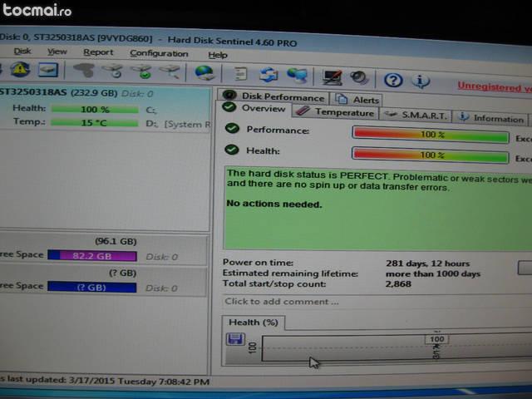Click the yellow warning alert toolbar icon
Image resolution: width=532 pixels, height=399 pixels.
20,70
